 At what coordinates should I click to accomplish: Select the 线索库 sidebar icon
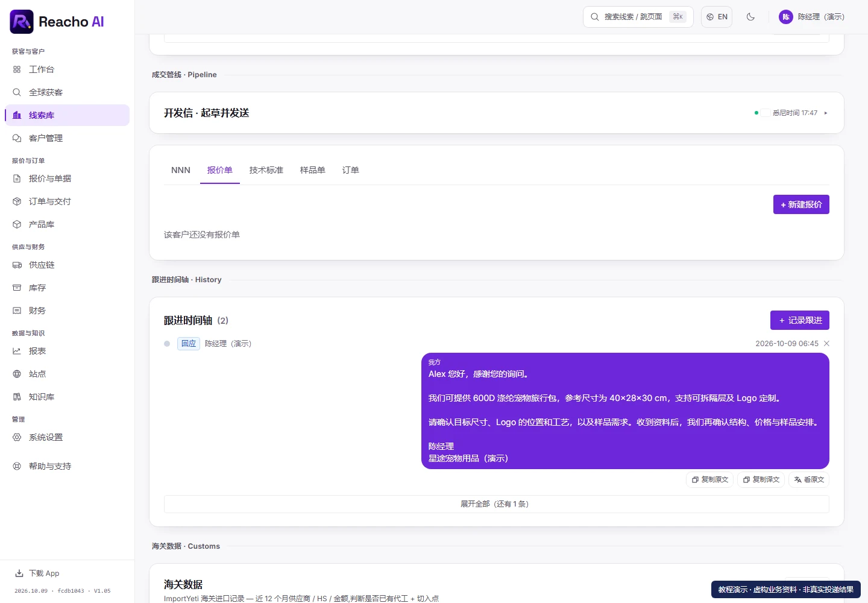(17, 115)
